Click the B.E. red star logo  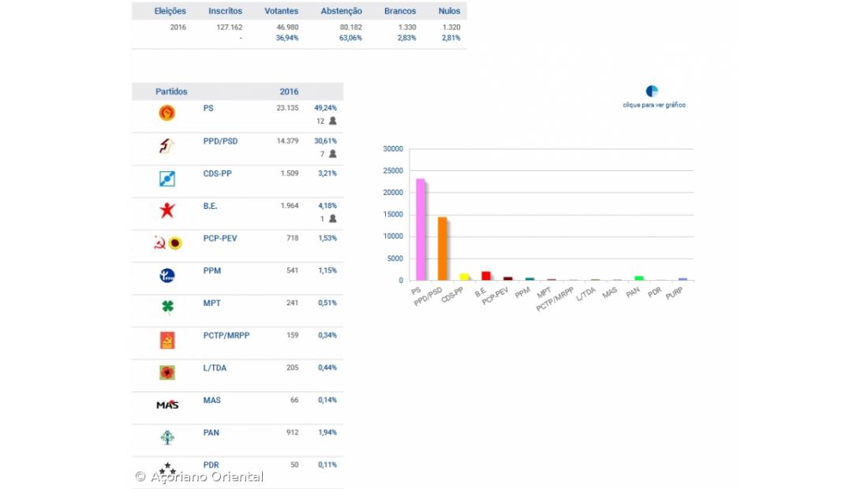pos(166,211)
